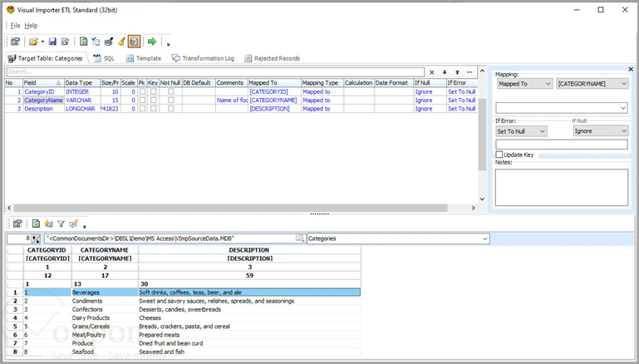The width and height of the screenshot is (639, 364).
Task: Open the Transformation Log tab
Action: [203, 58]
